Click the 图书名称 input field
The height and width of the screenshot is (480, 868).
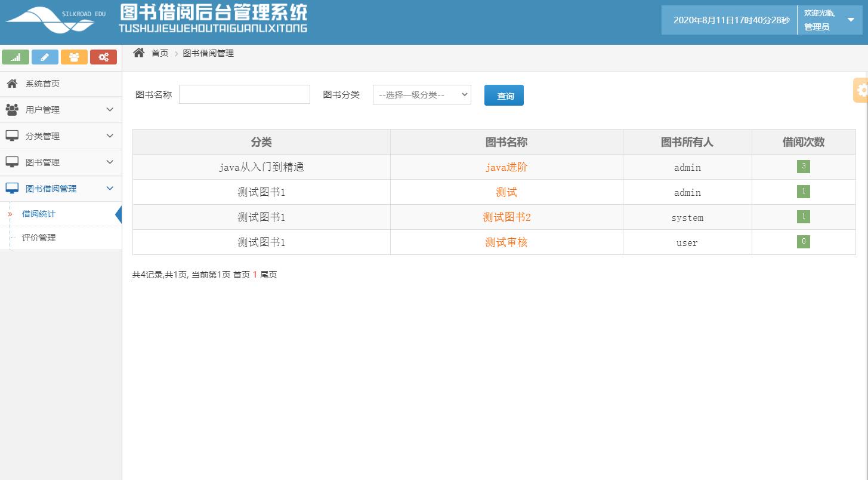(x=244, y=94)
